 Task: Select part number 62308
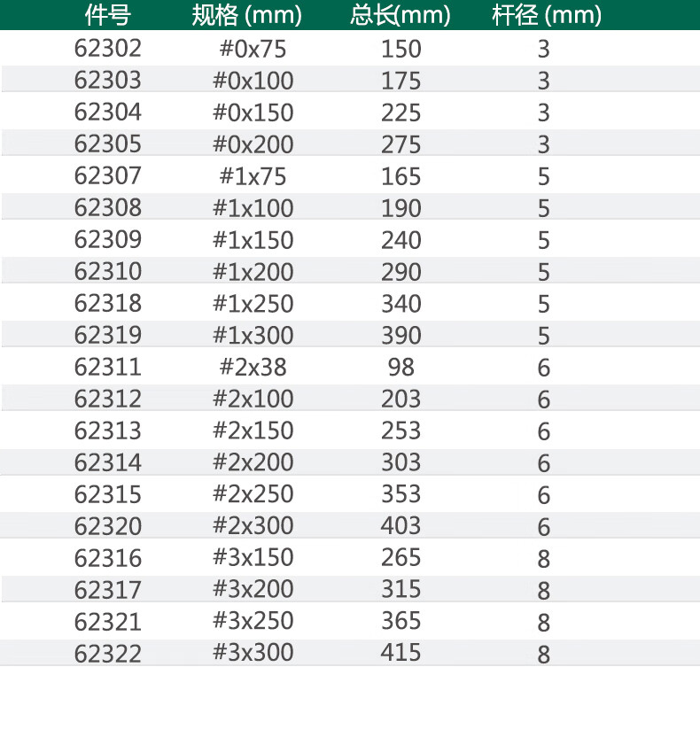[108, 208]
